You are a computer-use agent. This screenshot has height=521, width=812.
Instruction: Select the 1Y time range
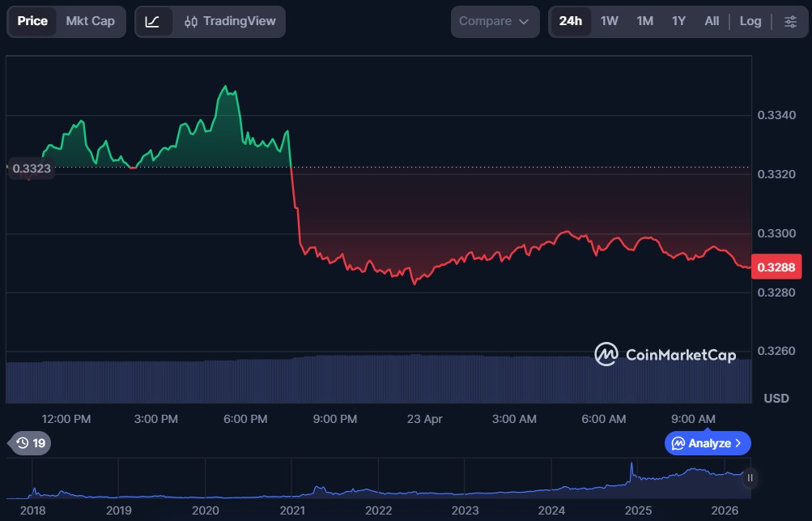[x=678, y=22]
